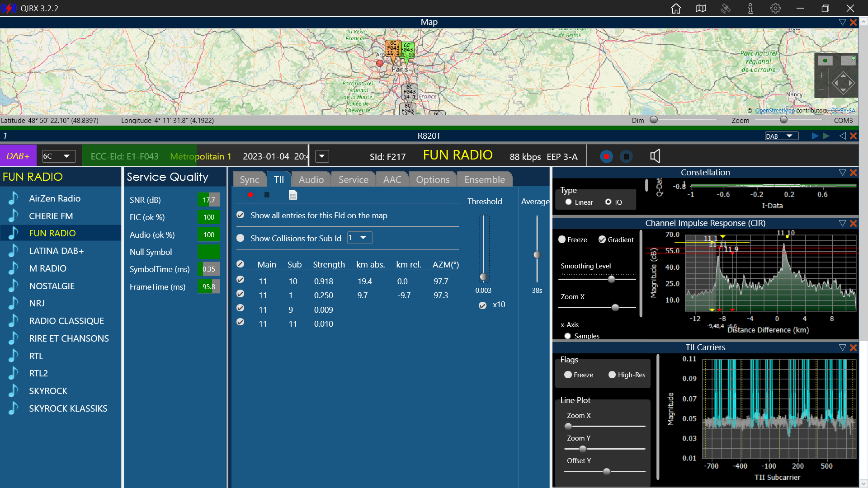Image resolution: width=868 pixels, height=488 pixels.
Task: Switch to the AAC tab
Action: (392, 179)
